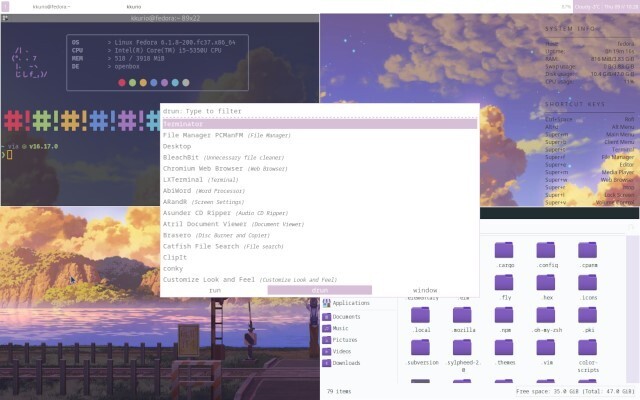Launch Catfish File Search from launcher
This screenshot has height=400, width=640.
coord(320,246)
